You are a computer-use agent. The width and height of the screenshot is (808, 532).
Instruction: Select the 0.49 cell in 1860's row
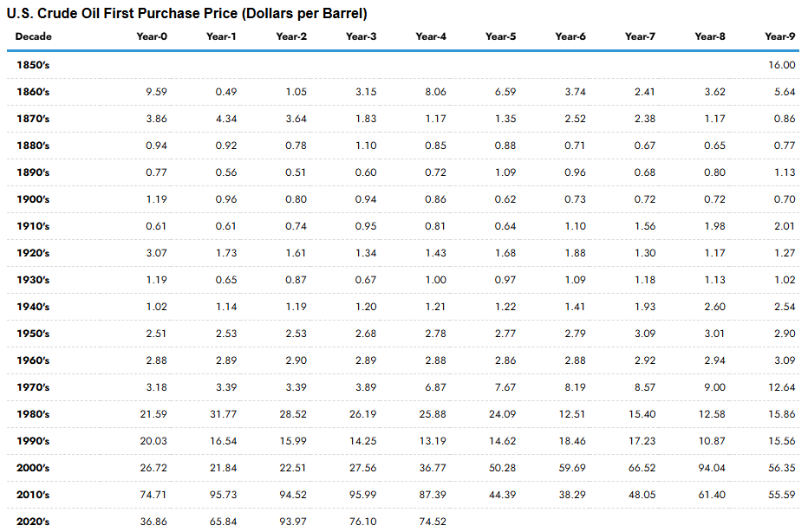[x=225, y=92]
